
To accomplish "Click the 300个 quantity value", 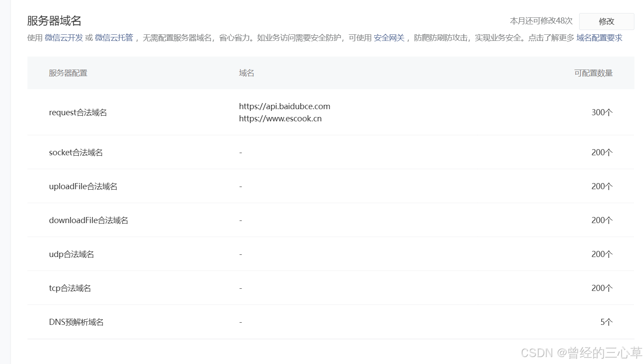I will click(602, 113).
